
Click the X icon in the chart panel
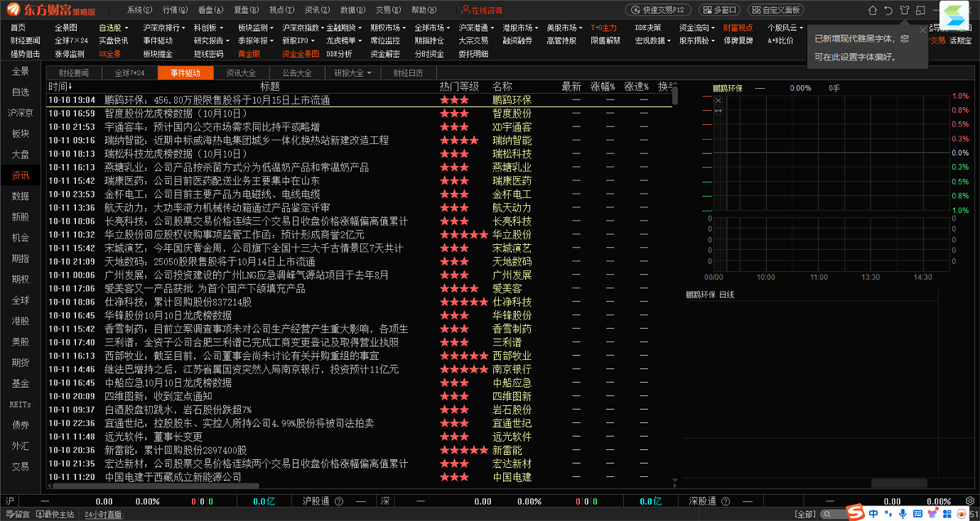pyautogui.click(x=719, y=100)
